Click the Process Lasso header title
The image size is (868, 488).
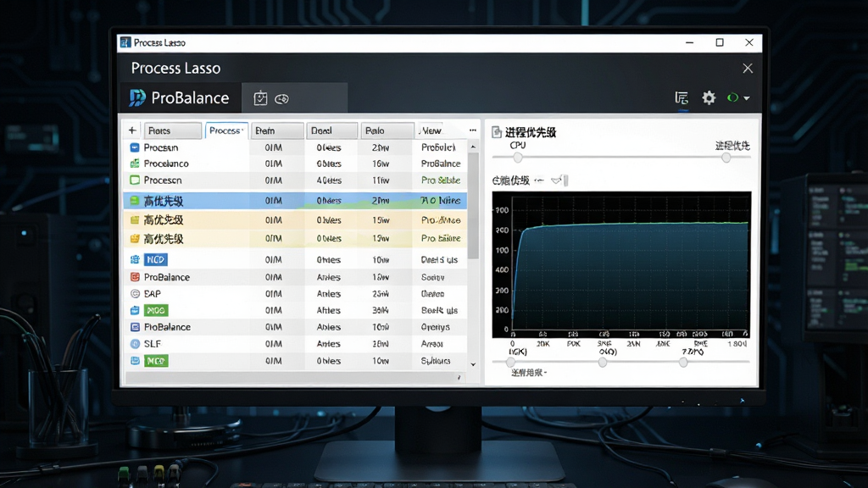[175, 68]
